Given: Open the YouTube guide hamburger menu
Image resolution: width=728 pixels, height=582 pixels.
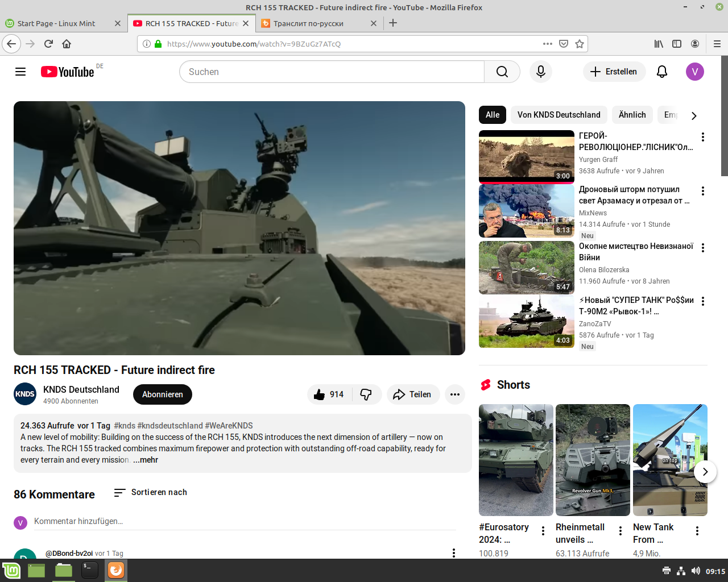Looking at the screenshot, I should click(x=20, y=72).
